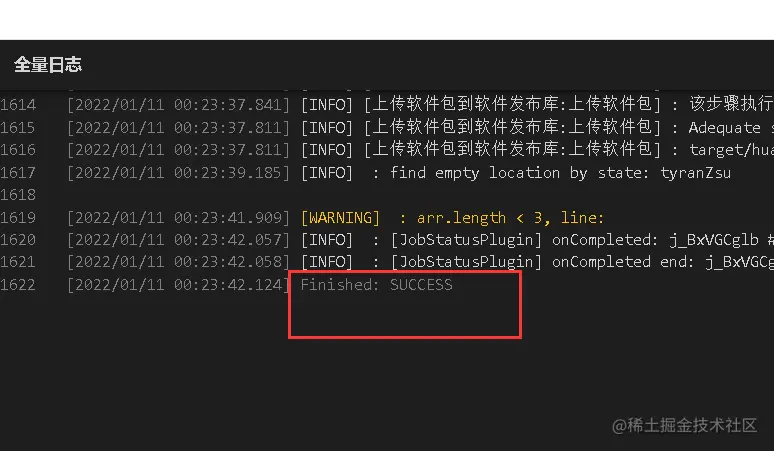
Task: Click the 全量日志 panel title
Action: (x=48, y=65)
